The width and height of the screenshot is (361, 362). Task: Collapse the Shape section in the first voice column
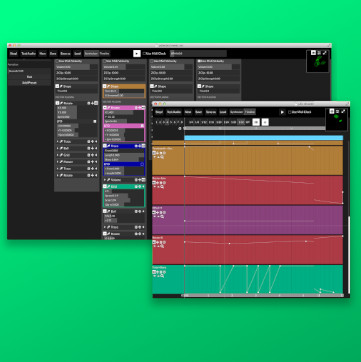[x=57, y=86]
